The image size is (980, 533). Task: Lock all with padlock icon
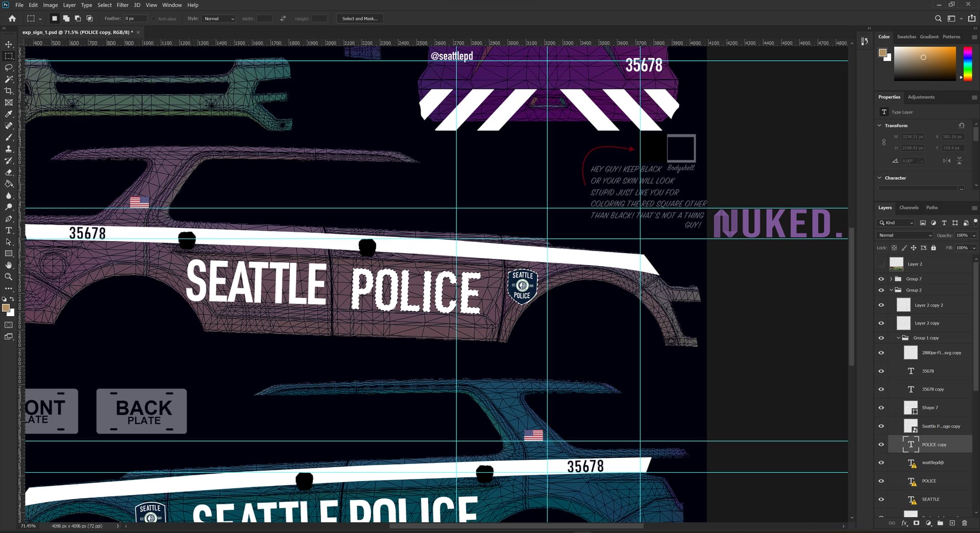click(934, 248)
